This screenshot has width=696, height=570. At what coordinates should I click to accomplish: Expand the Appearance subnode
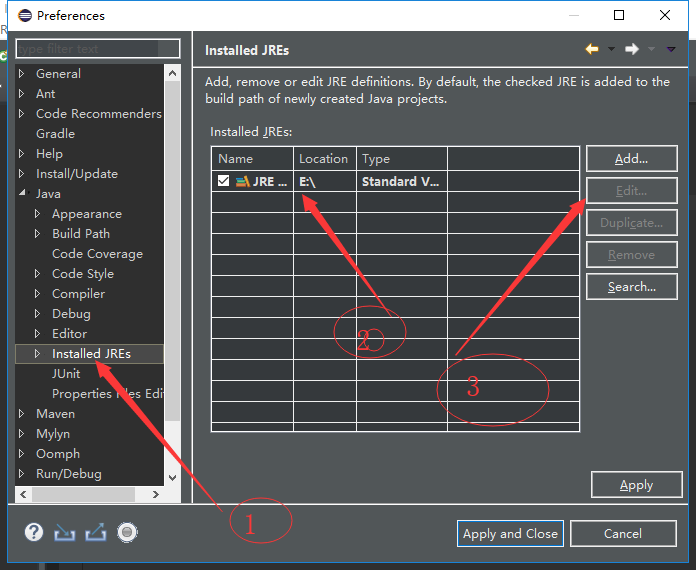pyautogui.click(x=37, y=214)
